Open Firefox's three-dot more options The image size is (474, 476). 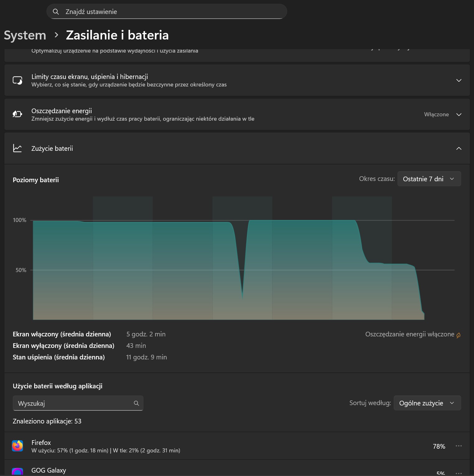[458, 446]
